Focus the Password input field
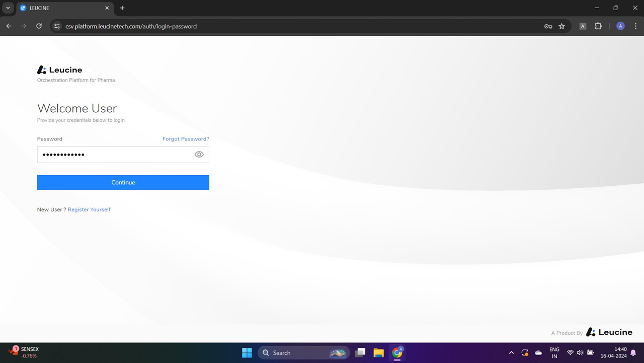 123,155
